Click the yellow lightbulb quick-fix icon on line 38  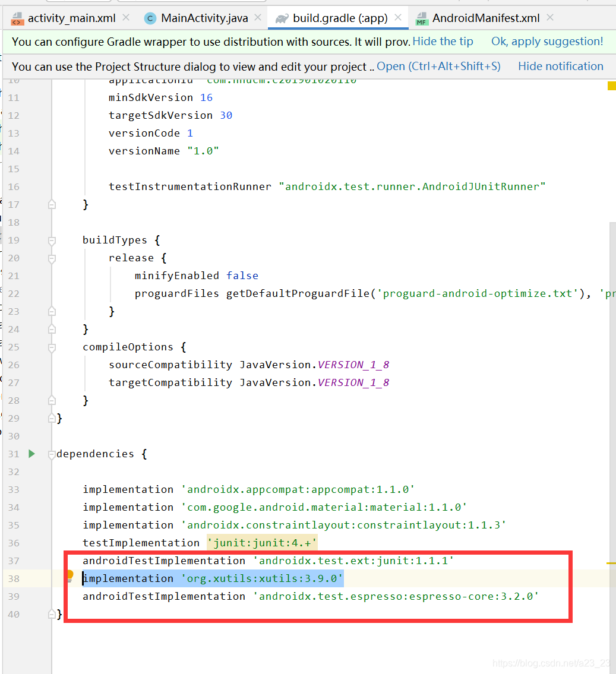click(70, 575)
